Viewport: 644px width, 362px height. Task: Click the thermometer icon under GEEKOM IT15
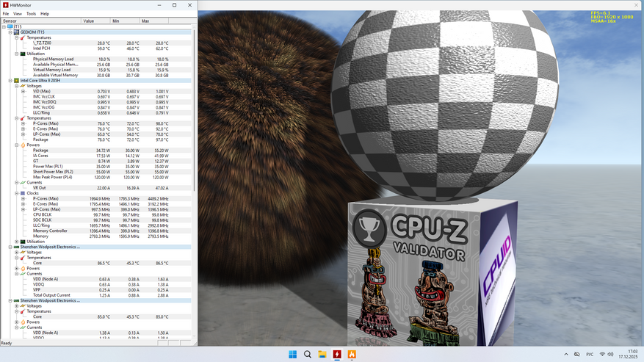click(23, 37)
